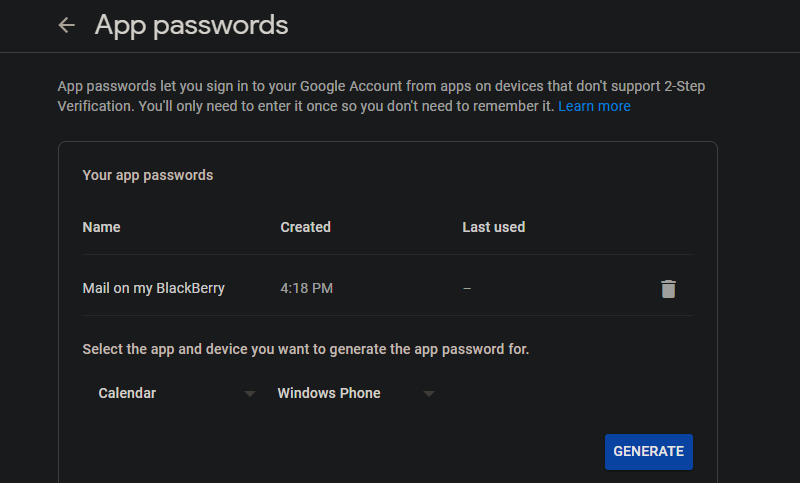Click the Windows Phone dropdown arrow
800x483 pixels.
(429, 394)
